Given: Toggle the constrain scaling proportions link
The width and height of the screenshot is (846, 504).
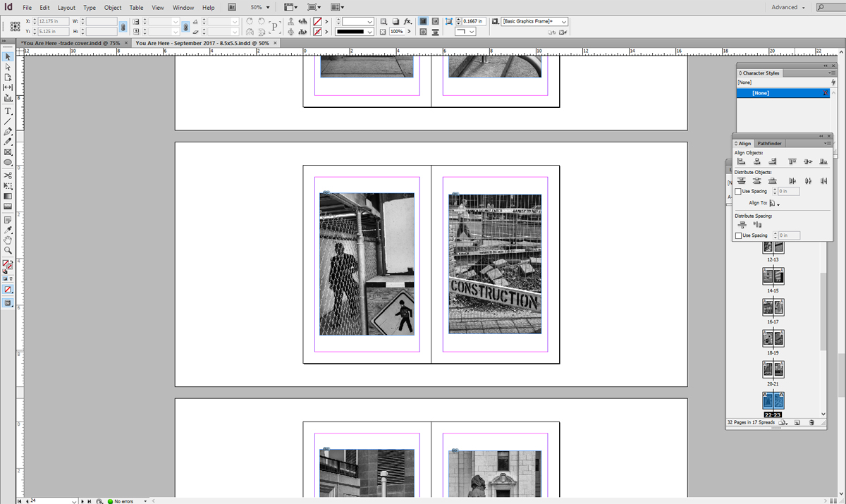Looking at the screenshot, I should tap(186, 27).
